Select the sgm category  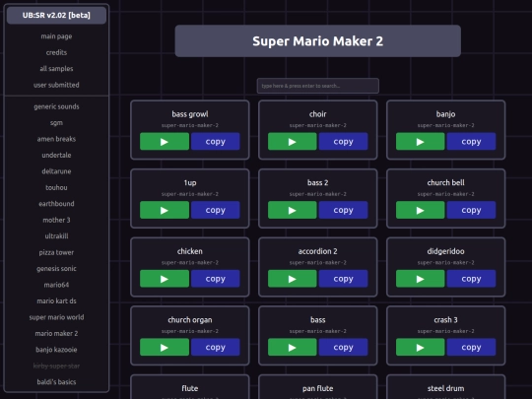(x=56, y=123)
